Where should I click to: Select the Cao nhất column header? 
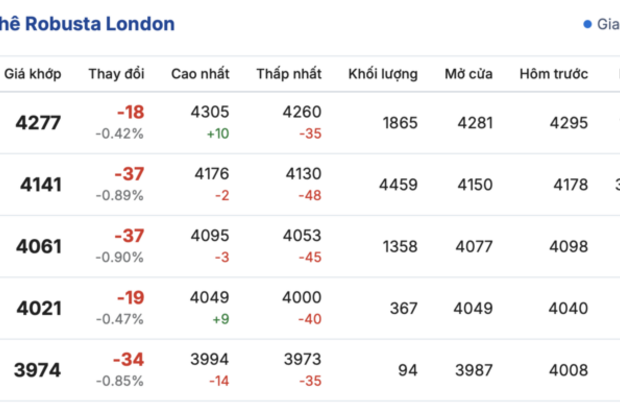tap(200, 74)
